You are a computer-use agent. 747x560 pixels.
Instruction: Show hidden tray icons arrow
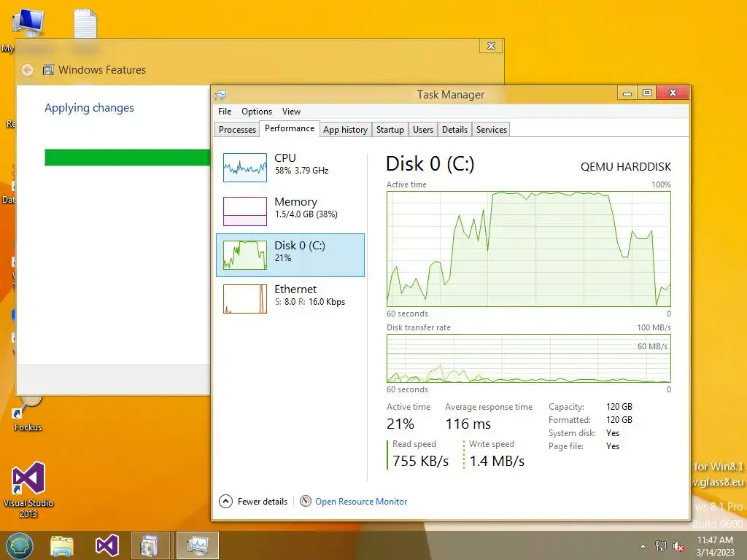[x=643, y=546]
